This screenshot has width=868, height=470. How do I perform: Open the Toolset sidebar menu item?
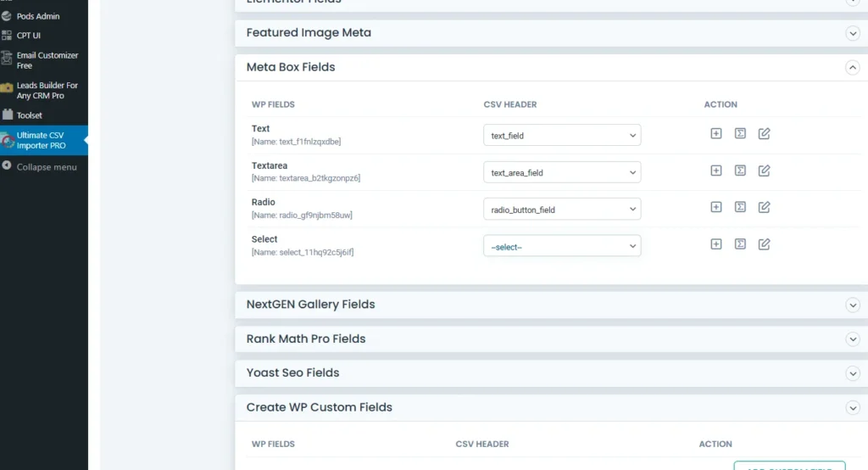coord(30,115)
